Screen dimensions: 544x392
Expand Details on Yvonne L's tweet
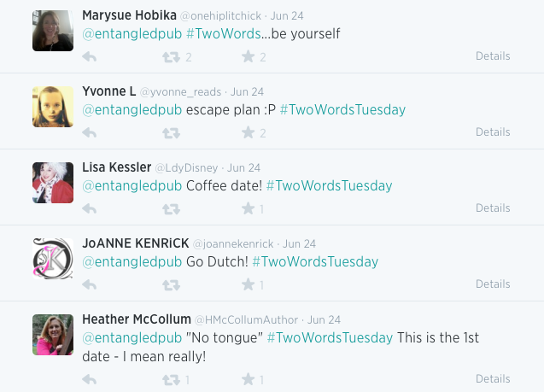click(493, 132)
